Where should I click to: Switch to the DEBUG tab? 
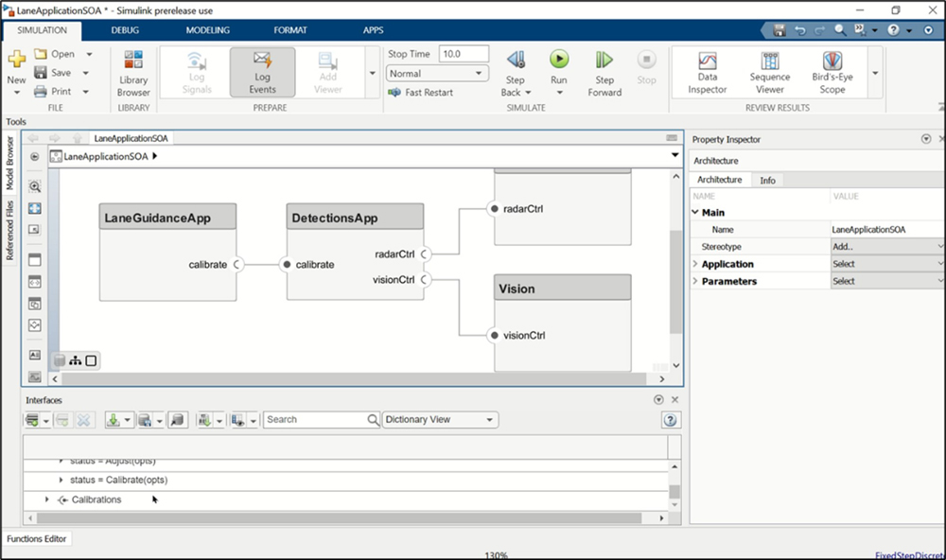125,30
